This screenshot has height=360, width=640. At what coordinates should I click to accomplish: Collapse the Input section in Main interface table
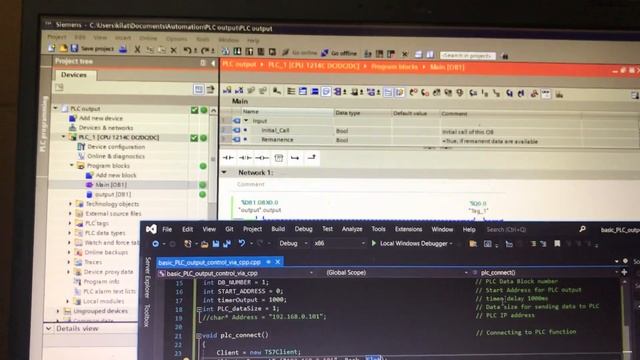[x=246, y=120]
